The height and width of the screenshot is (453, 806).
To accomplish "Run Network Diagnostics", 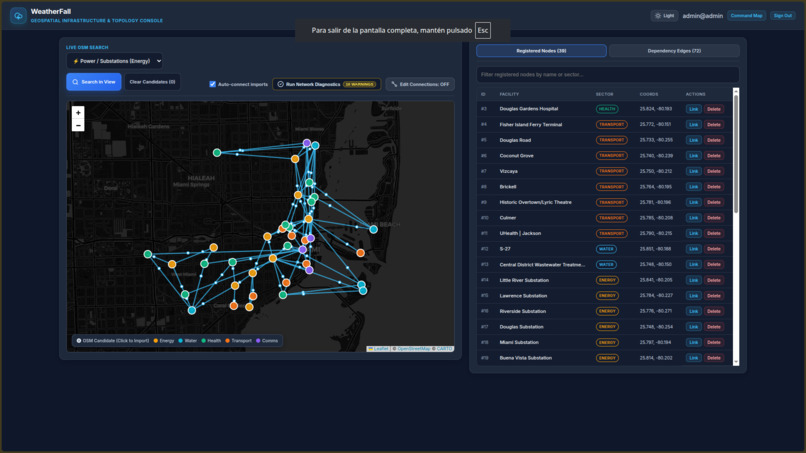I will pyautogui.click(x=326, y=84).
